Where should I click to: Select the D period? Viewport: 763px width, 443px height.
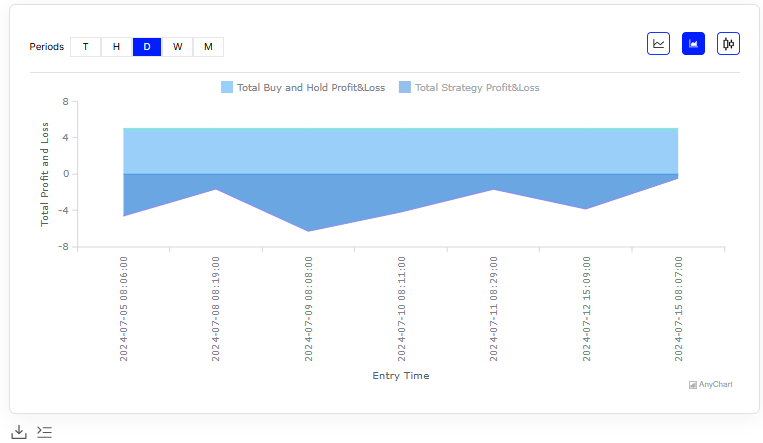click(x=147, y=47)
